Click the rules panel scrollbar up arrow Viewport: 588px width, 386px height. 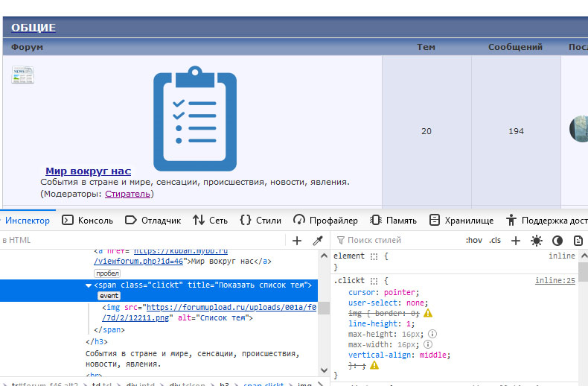(584, 256)
